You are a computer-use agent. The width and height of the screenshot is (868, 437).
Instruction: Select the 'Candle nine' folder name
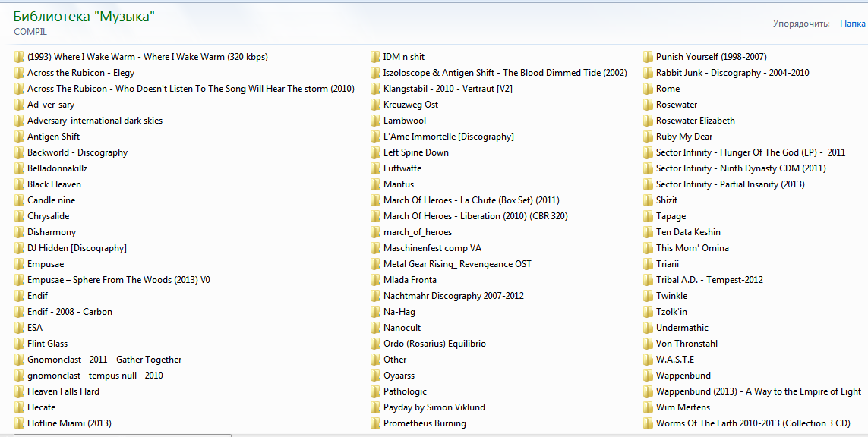[x=52, y=200]
